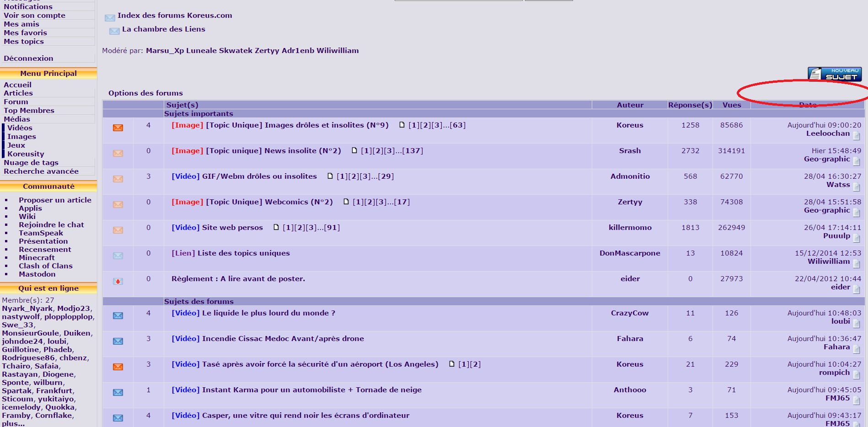Go to Recherche avancée in sidebar
This screenshot has height=427, width=868.
pyautogui.click(x=41, y=171)
